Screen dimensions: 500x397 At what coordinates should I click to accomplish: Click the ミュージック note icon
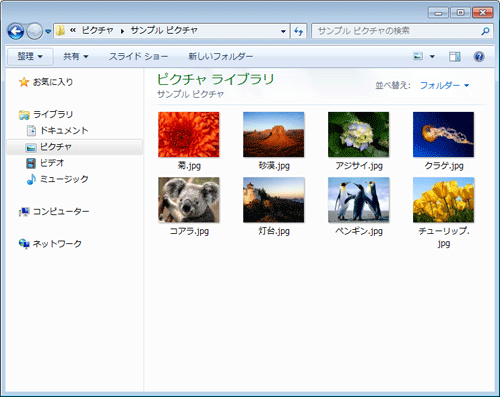(31, 179)
